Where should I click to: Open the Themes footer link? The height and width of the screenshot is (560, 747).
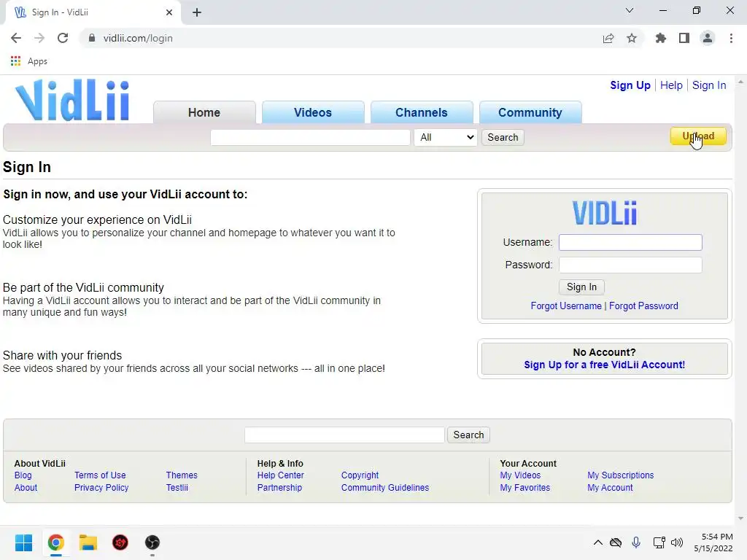[182, 475]
